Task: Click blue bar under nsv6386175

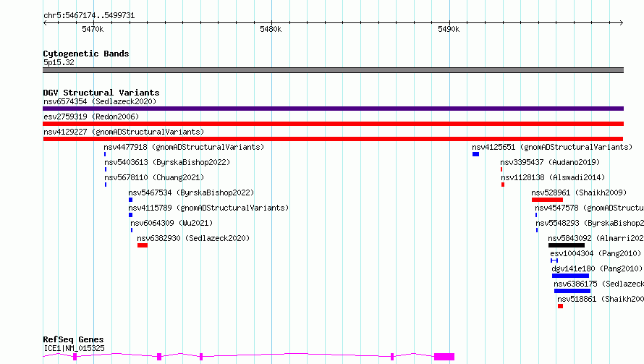Action: point(572,291)
